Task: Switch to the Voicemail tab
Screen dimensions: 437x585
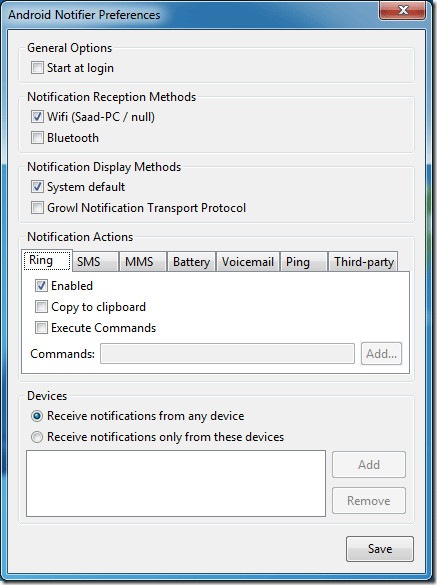Action: point(248,262)
